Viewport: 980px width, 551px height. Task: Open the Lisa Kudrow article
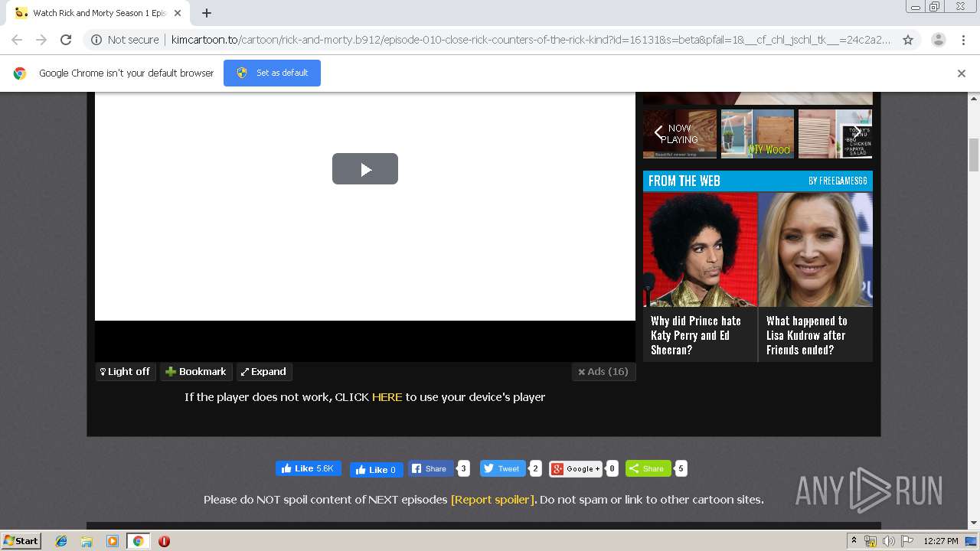point(815,276)
